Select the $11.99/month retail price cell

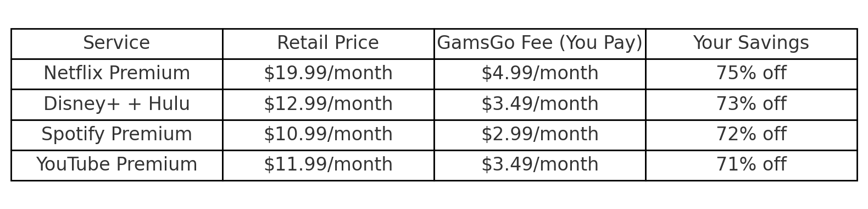(328, 165)
